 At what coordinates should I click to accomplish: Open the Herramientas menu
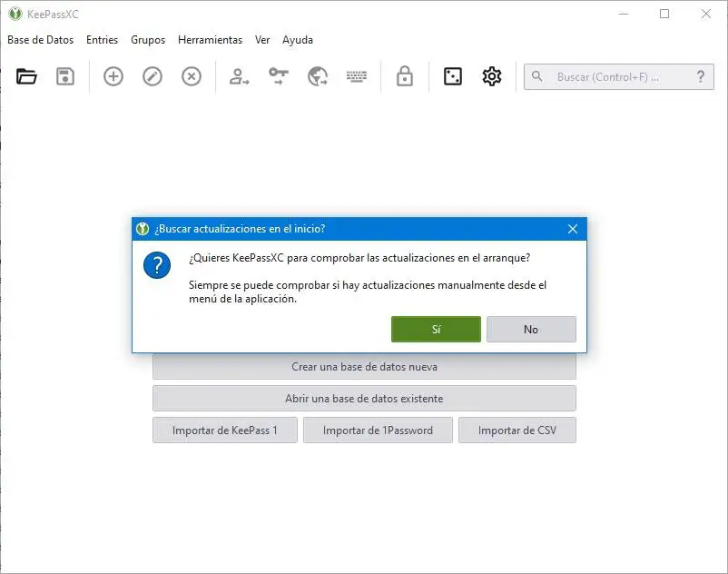point(210,40)
